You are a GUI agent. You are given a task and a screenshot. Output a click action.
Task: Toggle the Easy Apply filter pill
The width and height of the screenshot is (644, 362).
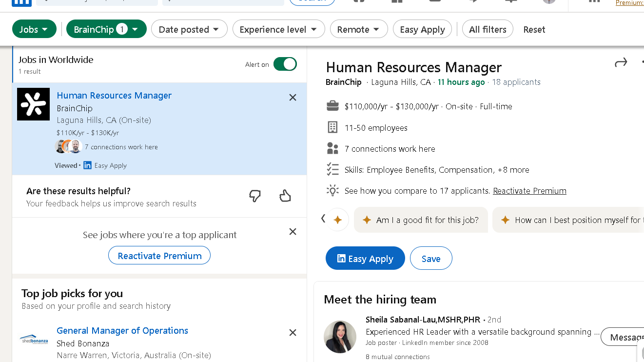tap(422, 29)
